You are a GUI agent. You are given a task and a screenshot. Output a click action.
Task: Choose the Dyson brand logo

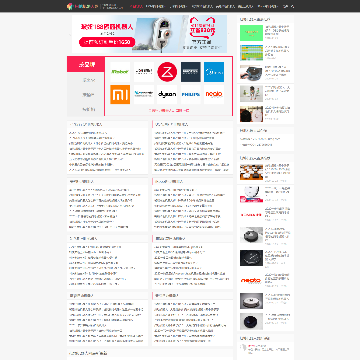(167, 94)
